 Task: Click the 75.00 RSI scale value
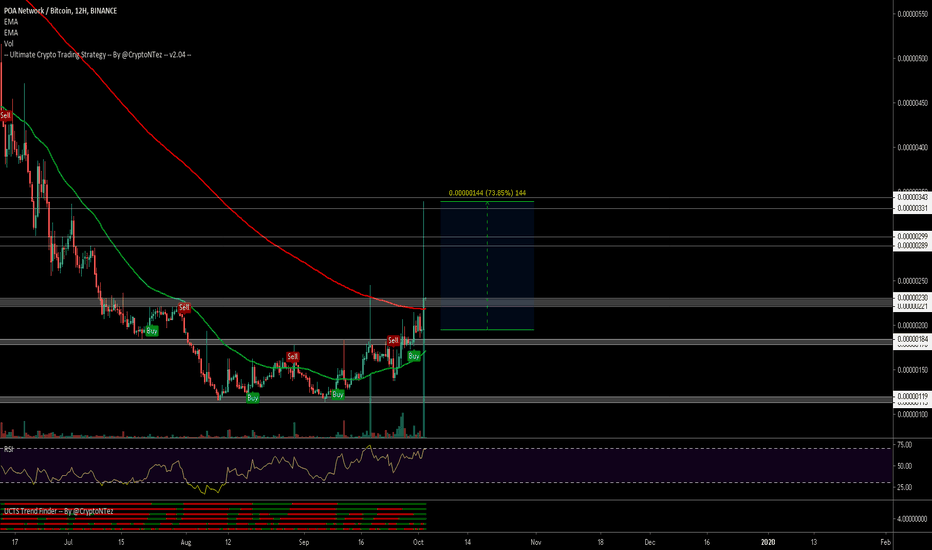(905, 445)
